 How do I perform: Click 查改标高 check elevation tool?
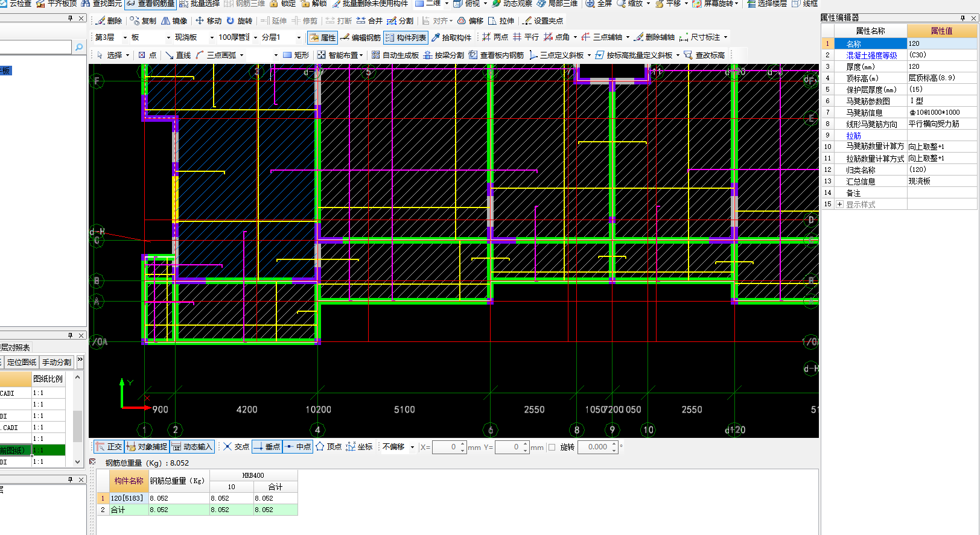pos(704,55)
